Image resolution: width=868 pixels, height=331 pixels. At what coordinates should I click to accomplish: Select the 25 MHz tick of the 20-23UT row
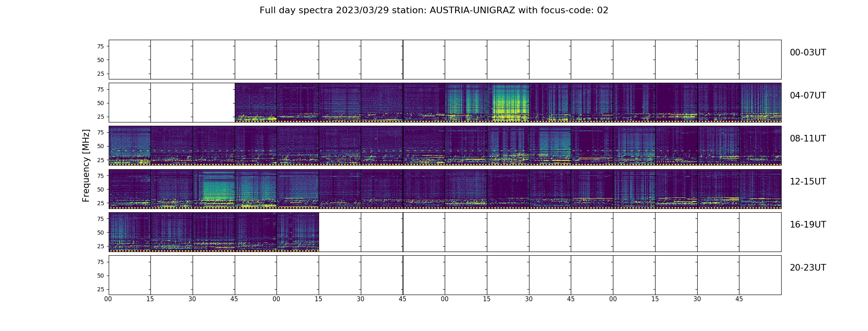[100, 289]
